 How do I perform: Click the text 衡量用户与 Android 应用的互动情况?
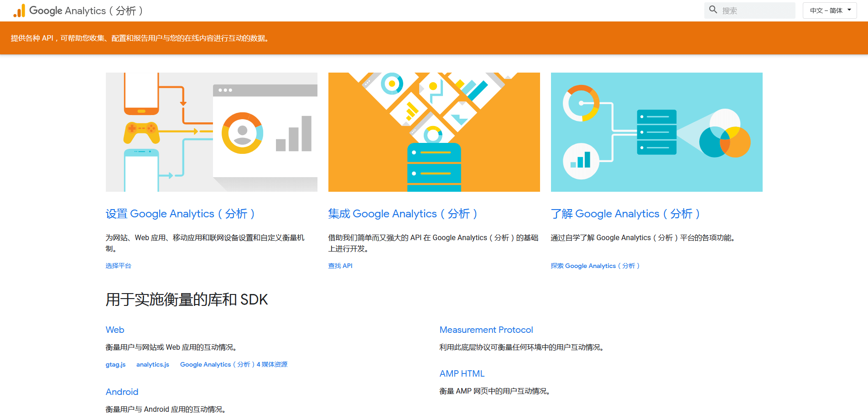coord(166,410)
